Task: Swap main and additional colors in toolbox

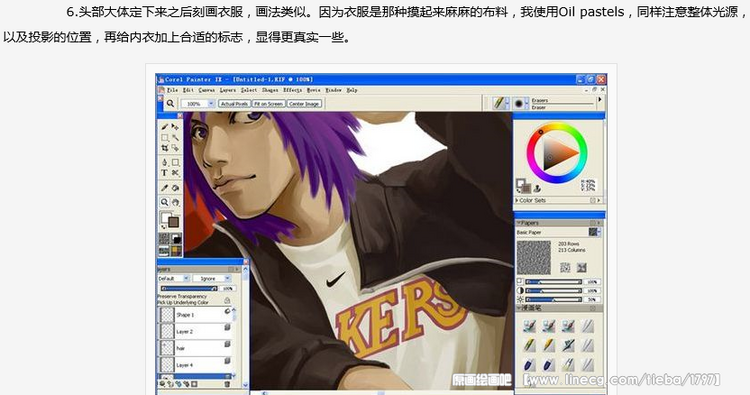Action: click(x=164, y=227)
